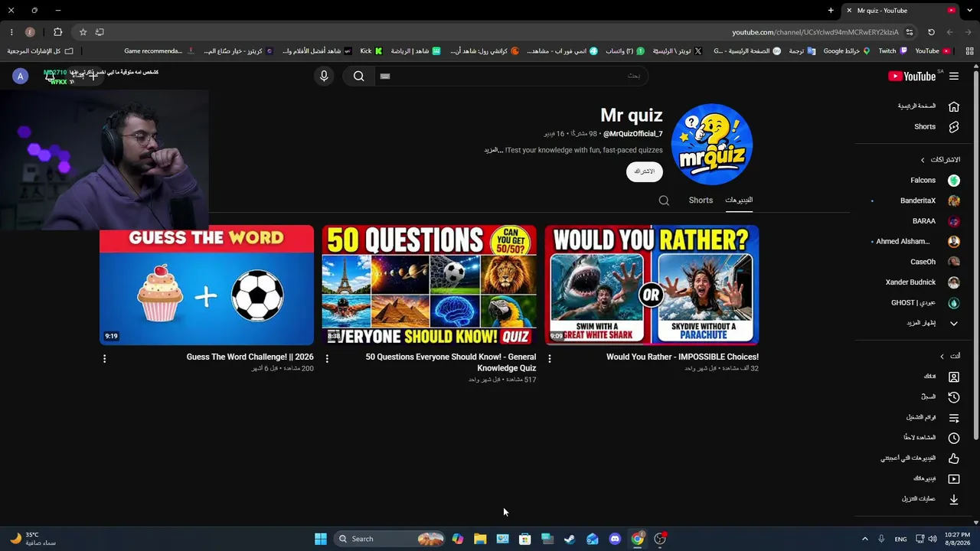Open the volume control in the system tray
This screenshot has height=551, width=980.
(933, 539)
